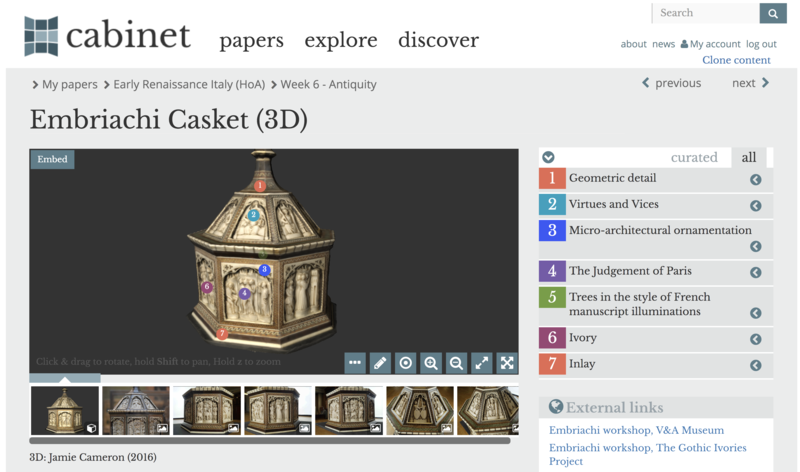Go to previous item
The height and width of the screenshot is (472, 800).
tap(671, 83)
